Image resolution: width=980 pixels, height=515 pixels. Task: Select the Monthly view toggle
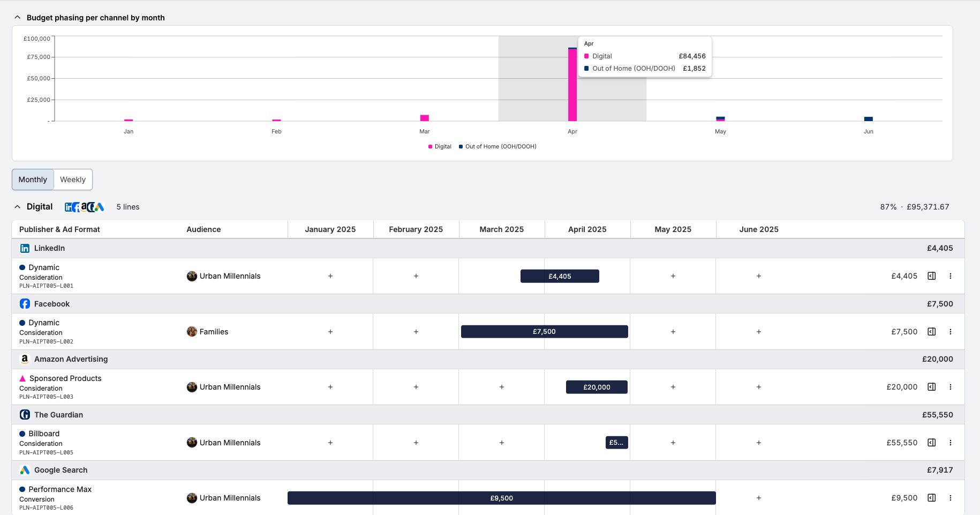(32, 179)
